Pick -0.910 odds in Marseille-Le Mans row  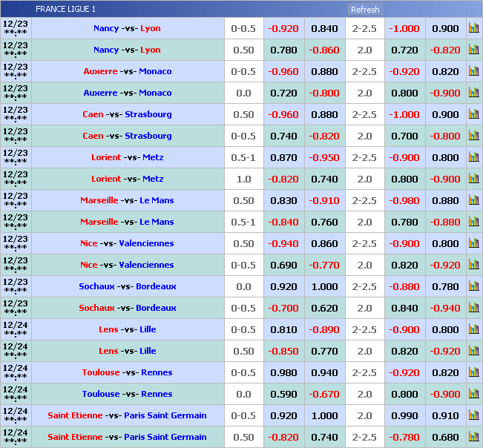pos(324,201)
